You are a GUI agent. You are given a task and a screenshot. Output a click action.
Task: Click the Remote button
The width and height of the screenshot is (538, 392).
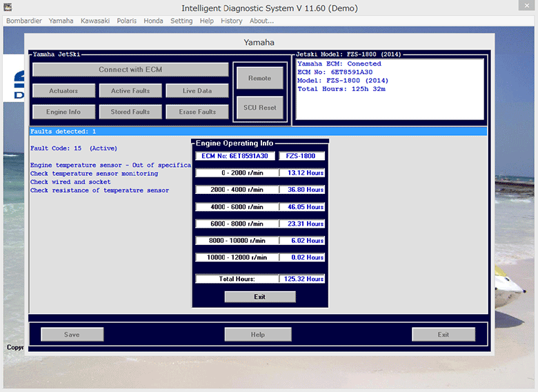click(260, 78)
